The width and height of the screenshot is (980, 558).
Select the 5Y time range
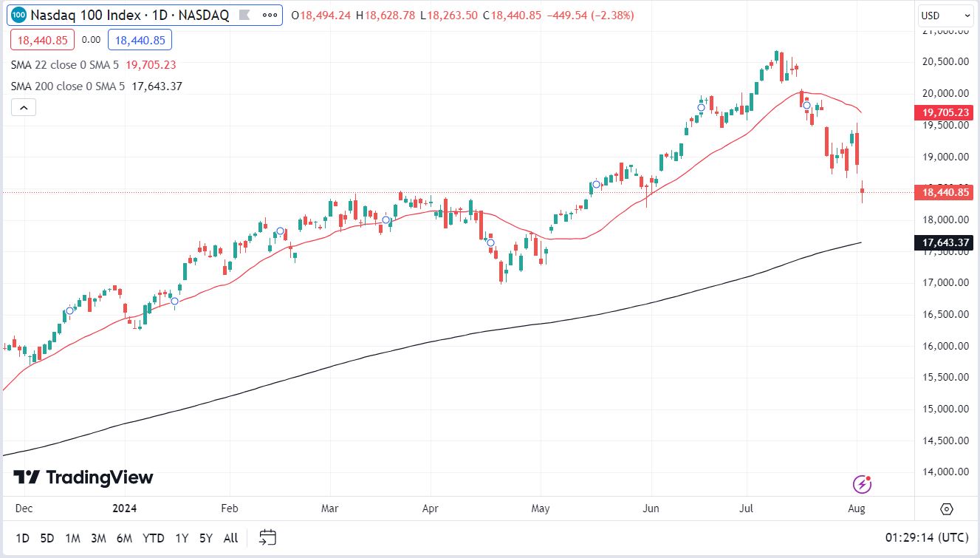206,538
